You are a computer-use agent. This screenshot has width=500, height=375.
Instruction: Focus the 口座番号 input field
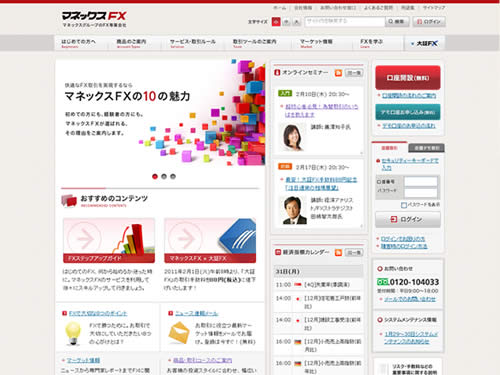[x=421, y=182]
